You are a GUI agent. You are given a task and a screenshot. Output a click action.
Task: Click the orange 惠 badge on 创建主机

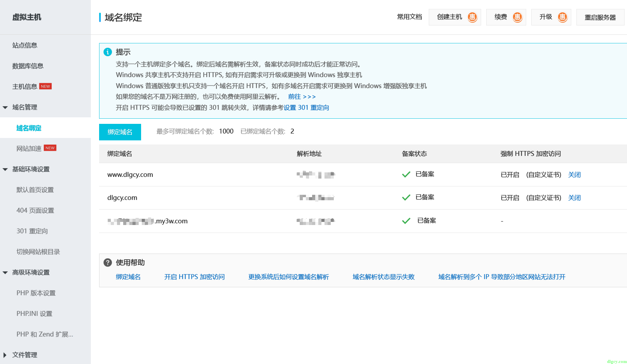(x=472, y=17)
